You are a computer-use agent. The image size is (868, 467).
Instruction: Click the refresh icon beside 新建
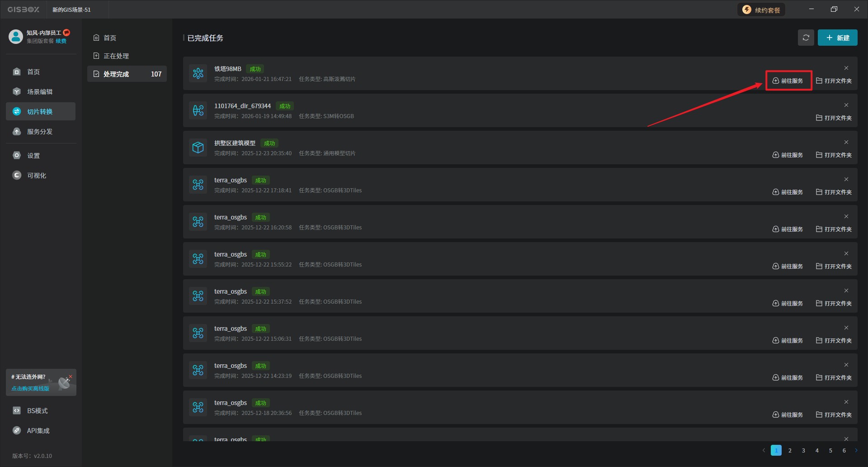(806, 38)
